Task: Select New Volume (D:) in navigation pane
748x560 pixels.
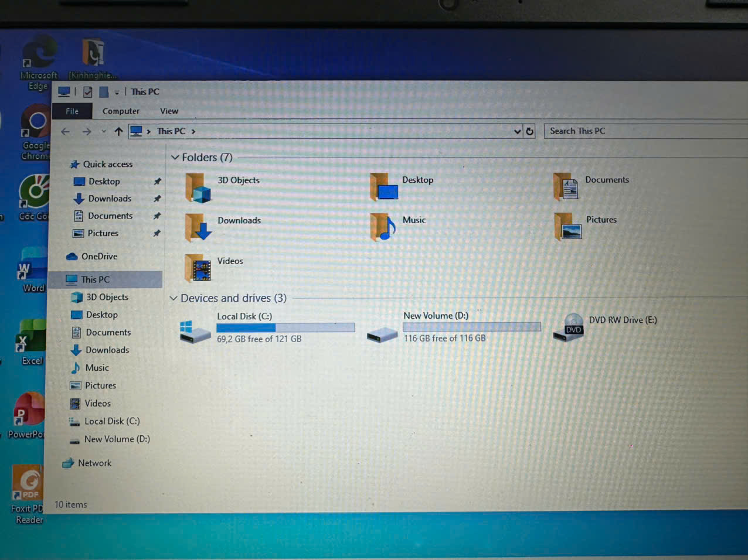Action: pyautogui.click(x=110, y=439)
